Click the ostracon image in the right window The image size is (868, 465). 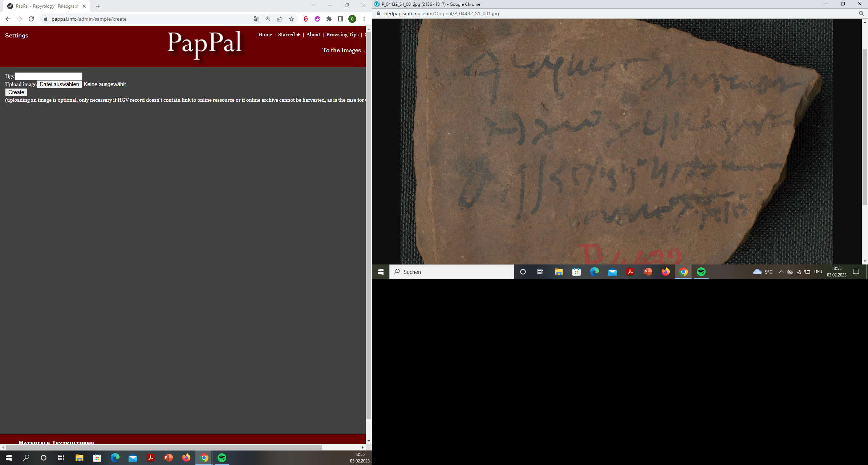tap(617, 142)
